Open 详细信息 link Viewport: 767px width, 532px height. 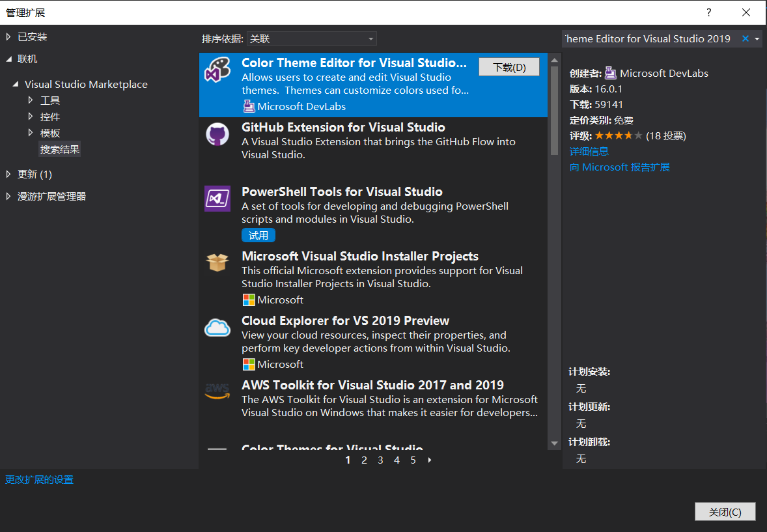tap(589, 151)
